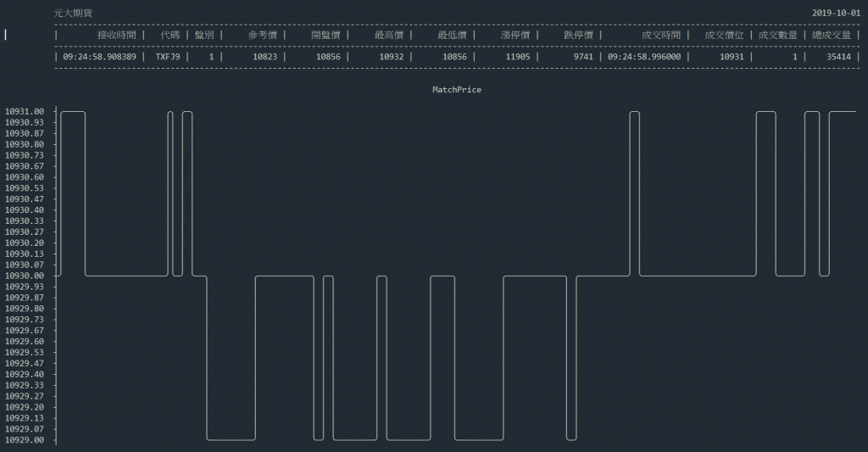Click the 10929.13 axis label
Screen dimensions: 868x452
pos(25,418)
